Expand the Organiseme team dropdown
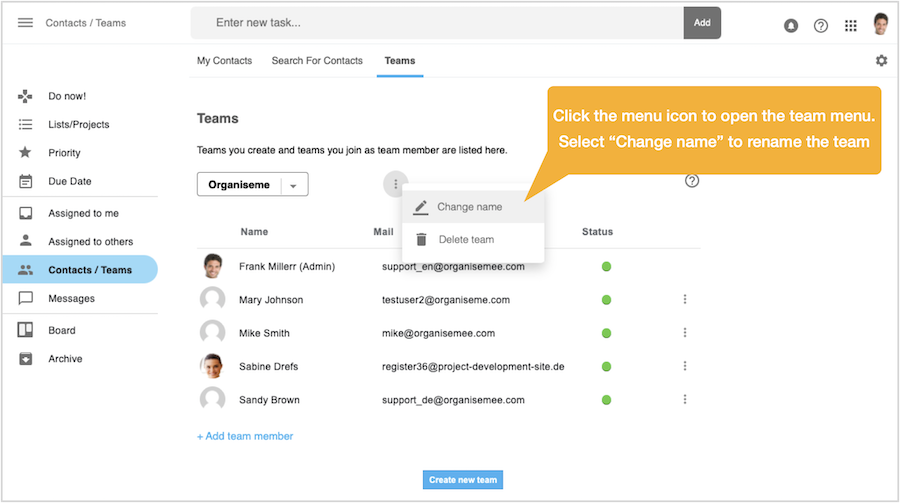 click(294, 185)
